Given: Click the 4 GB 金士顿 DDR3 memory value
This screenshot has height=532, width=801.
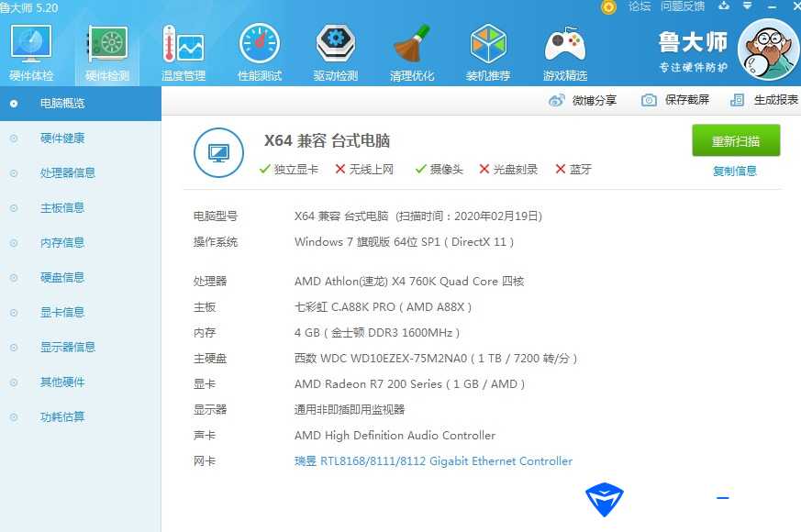Looking at the screenshot, I should click(x=377, y=333).
